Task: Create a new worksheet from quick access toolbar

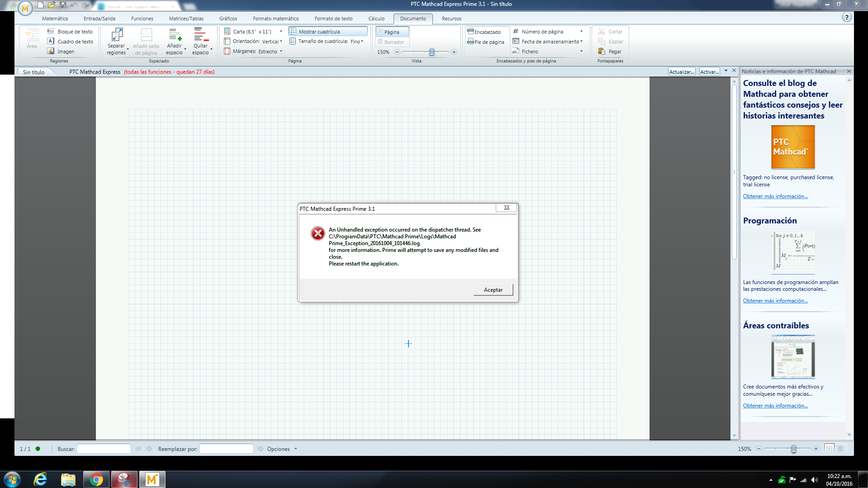Action: (40, 5)
